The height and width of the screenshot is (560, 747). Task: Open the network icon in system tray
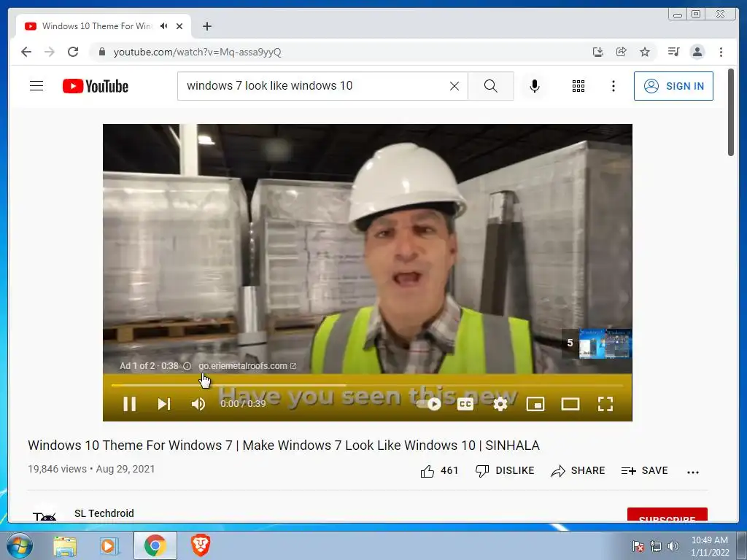click(x=656, y=546)
